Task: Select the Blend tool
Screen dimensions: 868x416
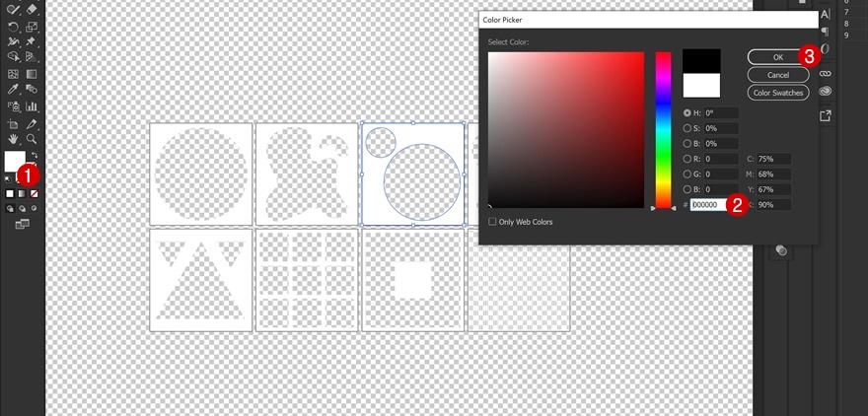Action: (32, 89)
